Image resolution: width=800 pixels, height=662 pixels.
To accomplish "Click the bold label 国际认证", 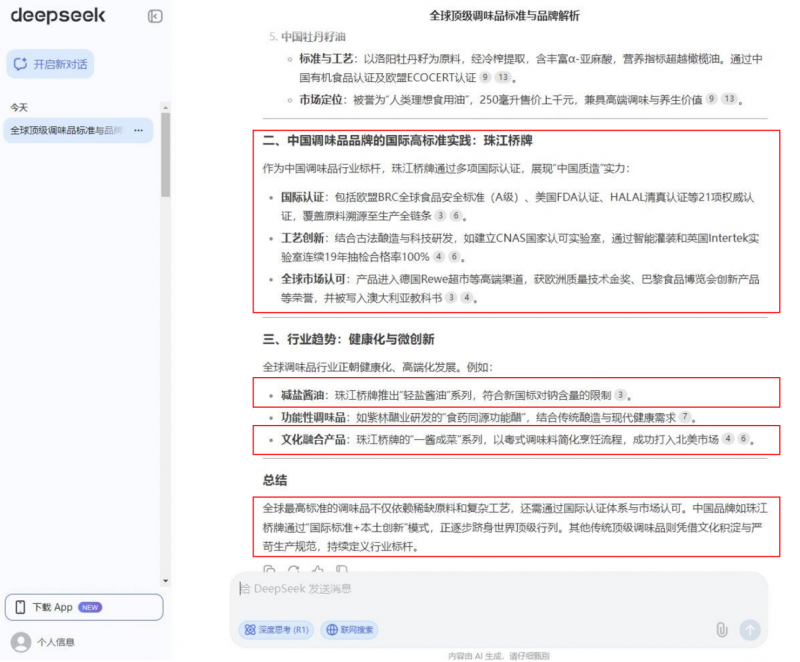I will coord(302,197).
